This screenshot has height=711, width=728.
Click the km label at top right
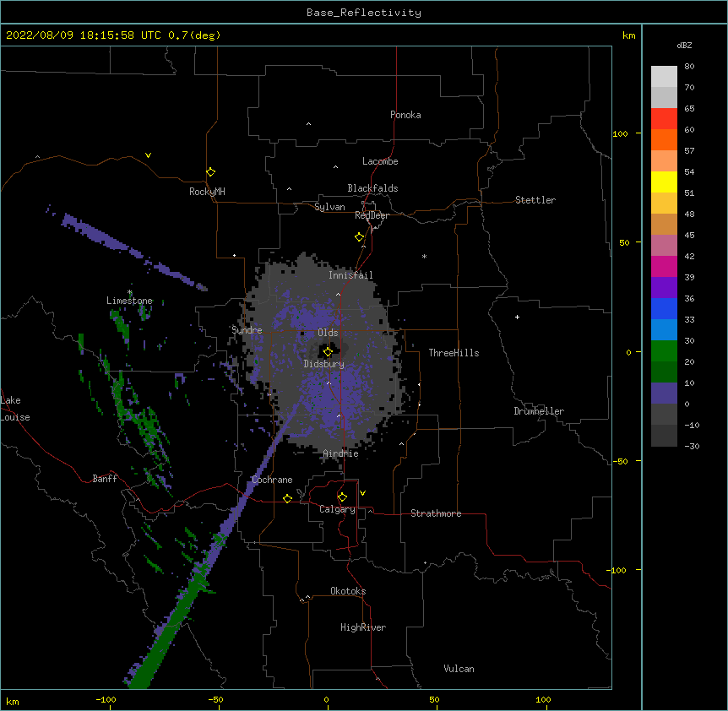point(629,35)
